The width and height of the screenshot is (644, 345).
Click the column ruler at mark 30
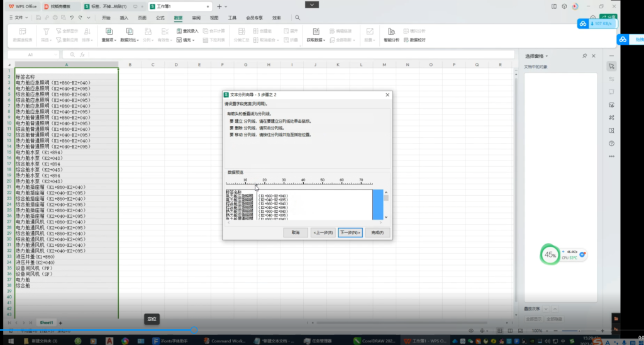[284, 183]
